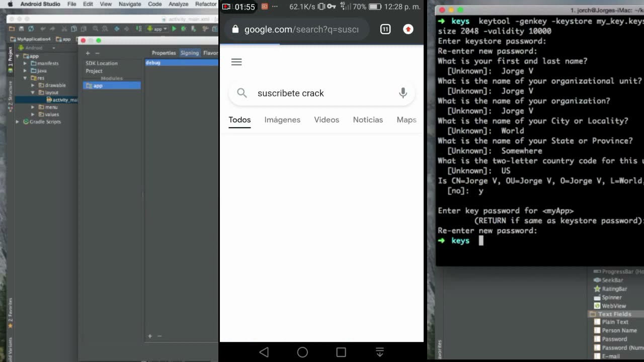Switch to the Imágenes search tab

coord(282,120)
